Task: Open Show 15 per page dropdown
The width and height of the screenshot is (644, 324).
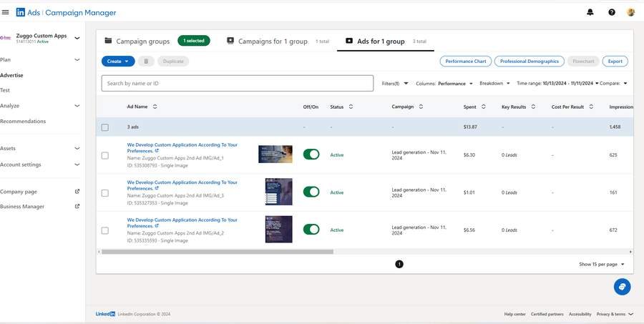Action: 602,265
